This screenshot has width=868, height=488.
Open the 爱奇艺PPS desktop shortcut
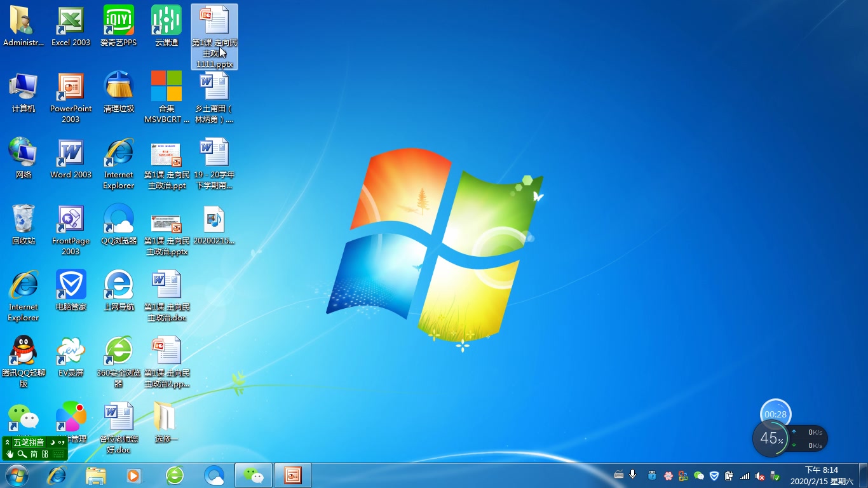coord(119,26)
